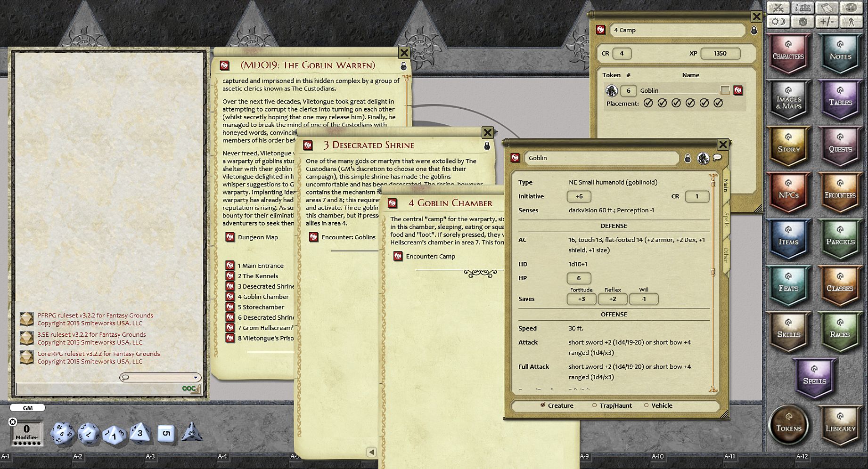Image resolution: width=868 pixels, height=469 pixels.
Task: Switch to the Other tab of Goblin
Action: pyautogui.click(x=726, y=255)
